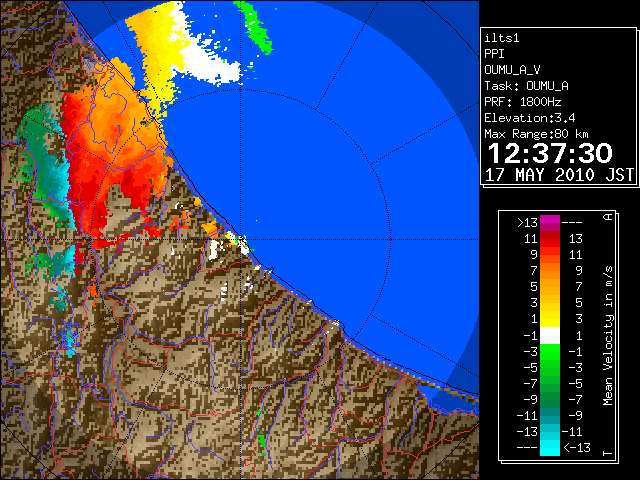The image size is (640, 480).
Task: Click the time '12:37:30'
Action: 550,153
